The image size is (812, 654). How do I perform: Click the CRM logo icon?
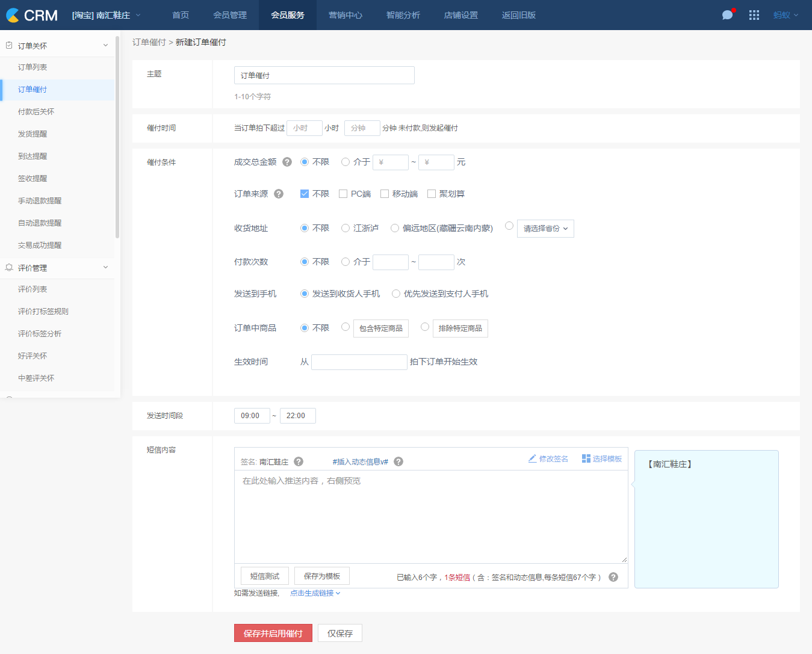(13, 15)
